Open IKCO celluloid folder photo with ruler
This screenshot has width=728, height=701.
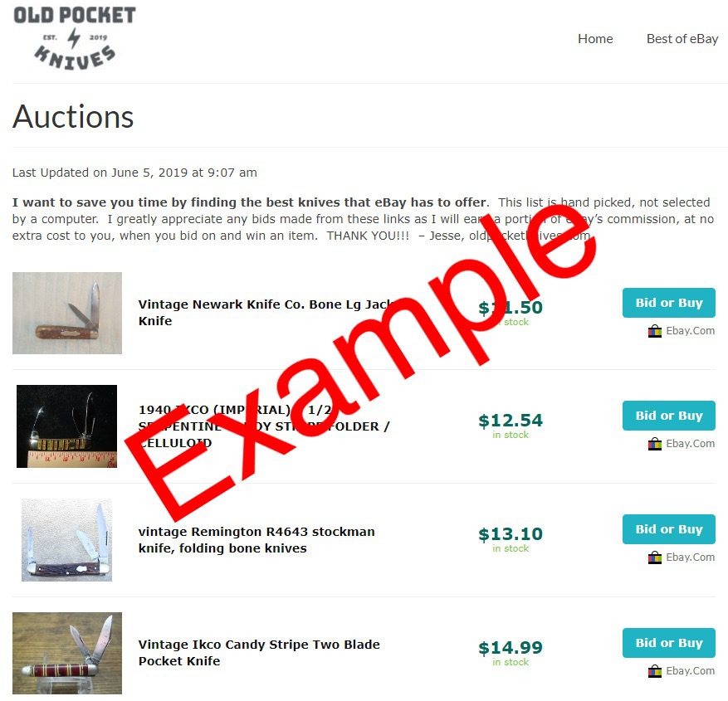pyautogui.click(x=67, y=426)
